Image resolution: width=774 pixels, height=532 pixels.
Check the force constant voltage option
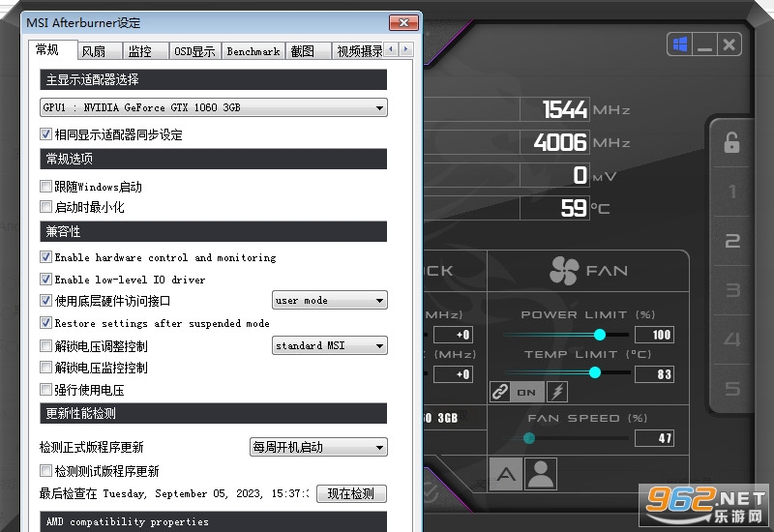[x=45, y=390]
